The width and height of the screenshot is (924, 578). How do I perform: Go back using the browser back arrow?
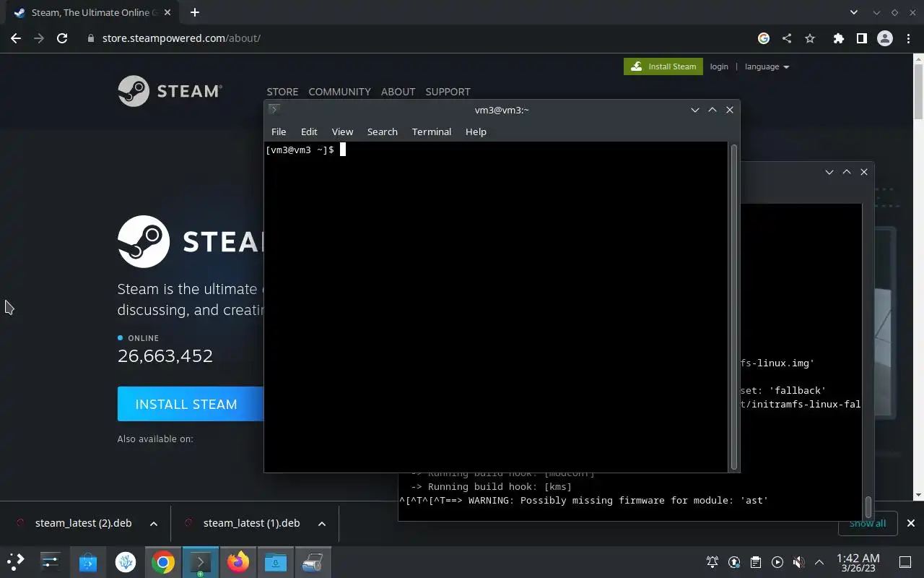(x=16, y=38)
